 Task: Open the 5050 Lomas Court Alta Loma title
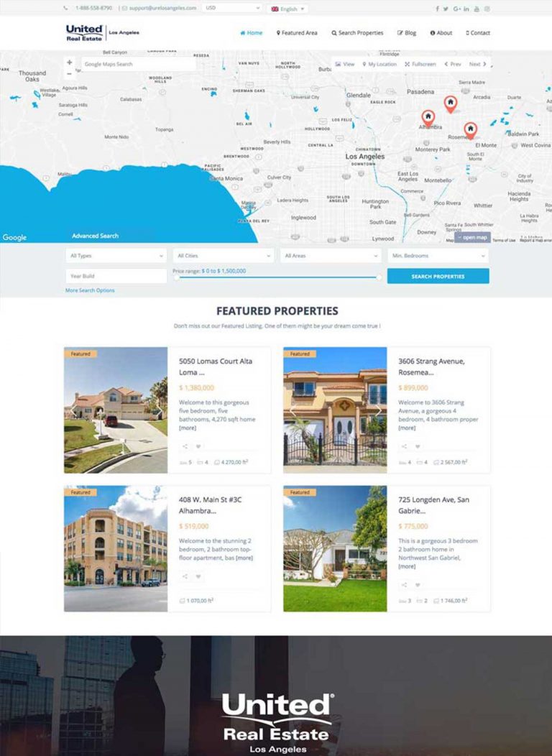point(216,367)
